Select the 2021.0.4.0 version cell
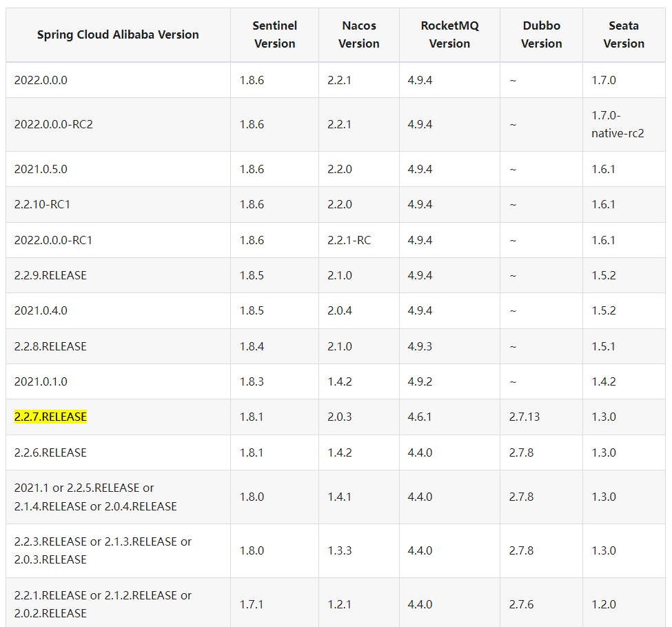This screenshot has width=672, height=627. [x=41, y=310]
